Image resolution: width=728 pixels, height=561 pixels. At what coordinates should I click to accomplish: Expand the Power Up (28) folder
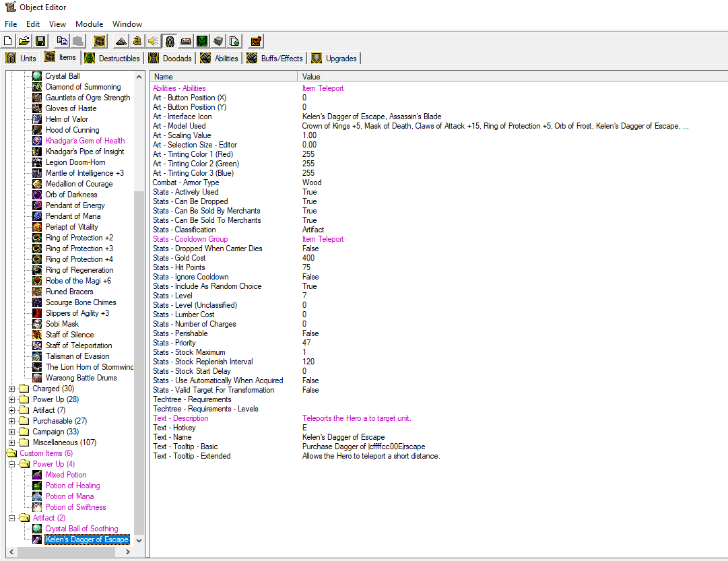[x=11, y=399]
